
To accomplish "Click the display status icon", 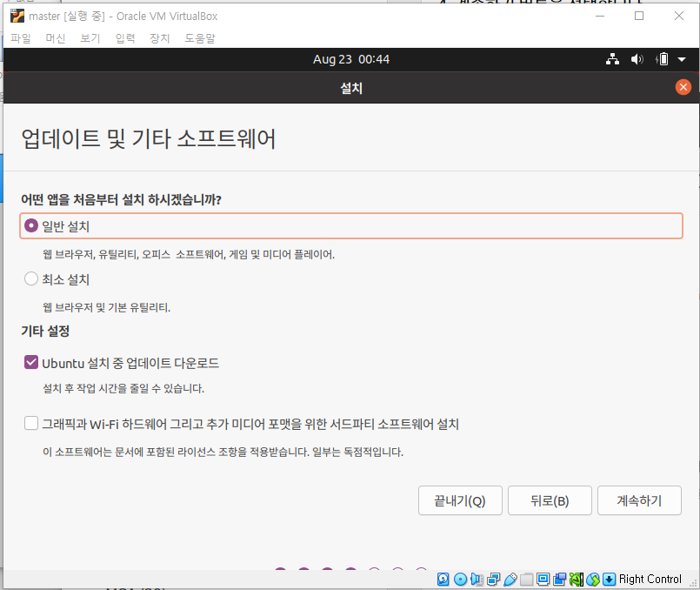I will pos(543,580).
